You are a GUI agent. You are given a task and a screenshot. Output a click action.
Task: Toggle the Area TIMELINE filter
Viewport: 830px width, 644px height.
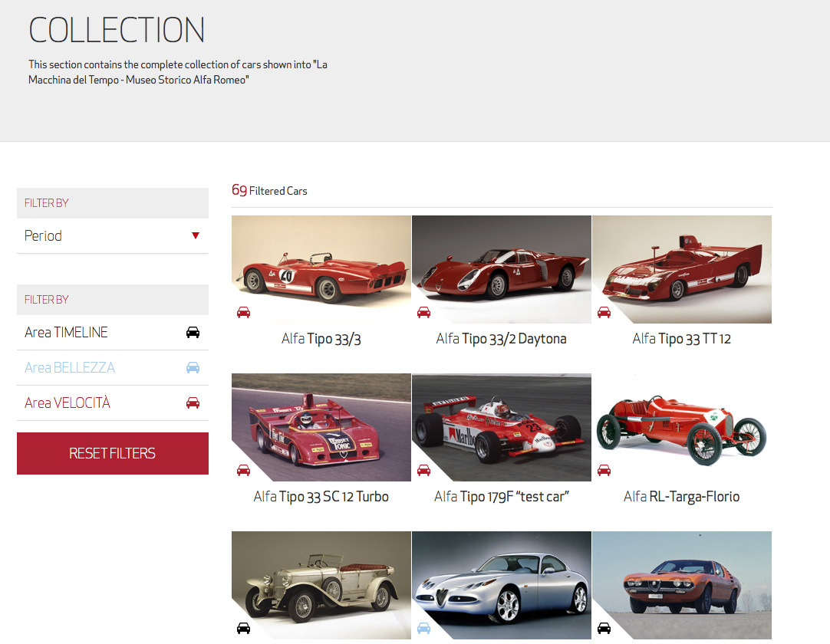(x=67, y=333)
